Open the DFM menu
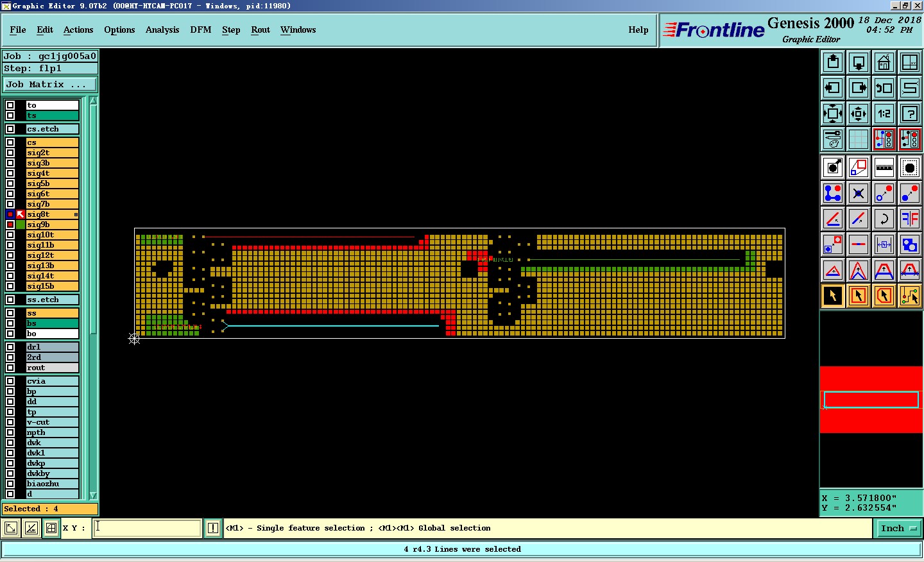 tap(200, 30)
